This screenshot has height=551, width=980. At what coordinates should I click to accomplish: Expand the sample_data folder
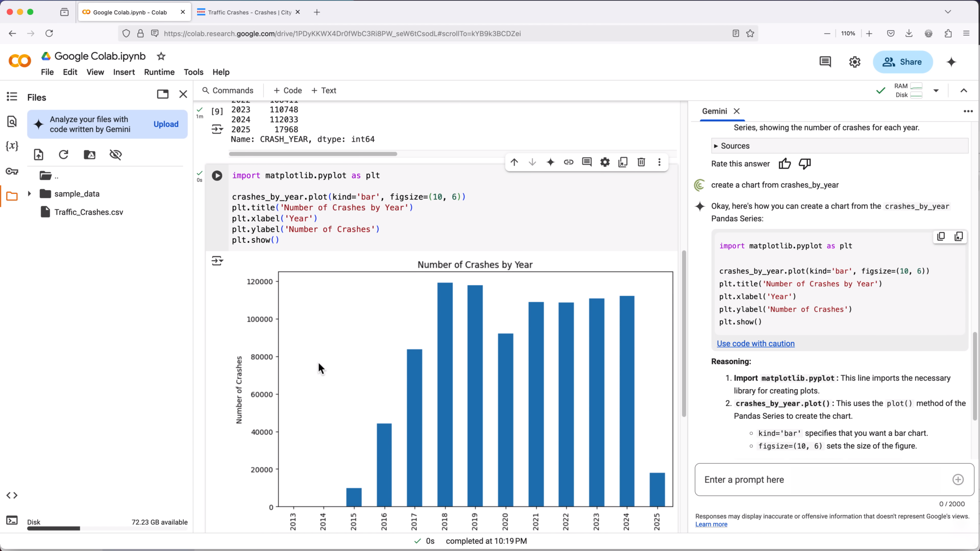click(x=30, y=194)
